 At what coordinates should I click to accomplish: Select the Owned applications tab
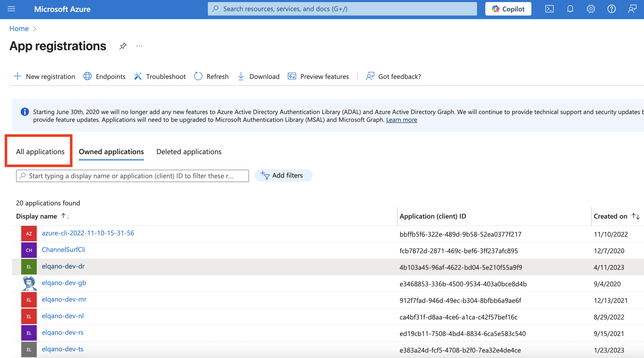(x=111, y=152)
